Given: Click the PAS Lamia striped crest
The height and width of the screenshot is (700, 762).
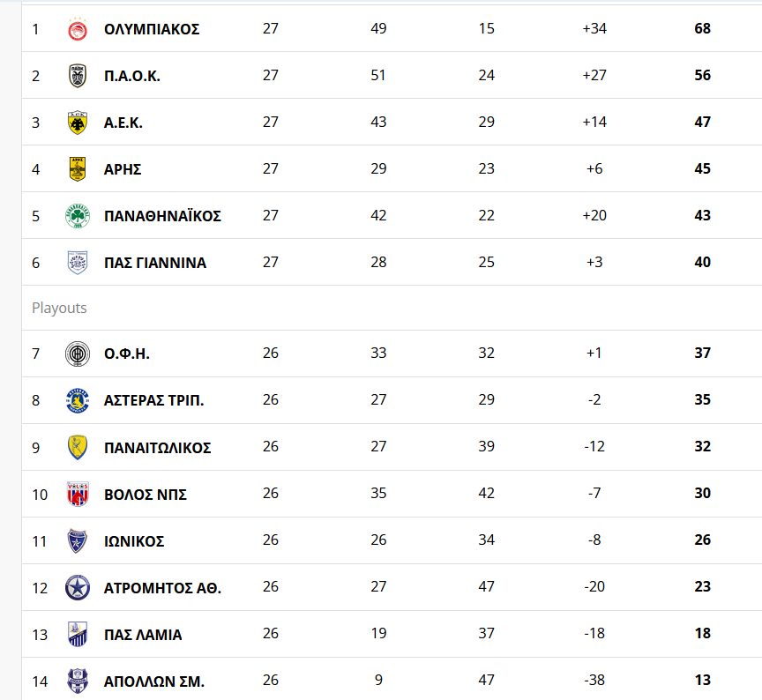Looking at the screenshot, I should [78, 634].
